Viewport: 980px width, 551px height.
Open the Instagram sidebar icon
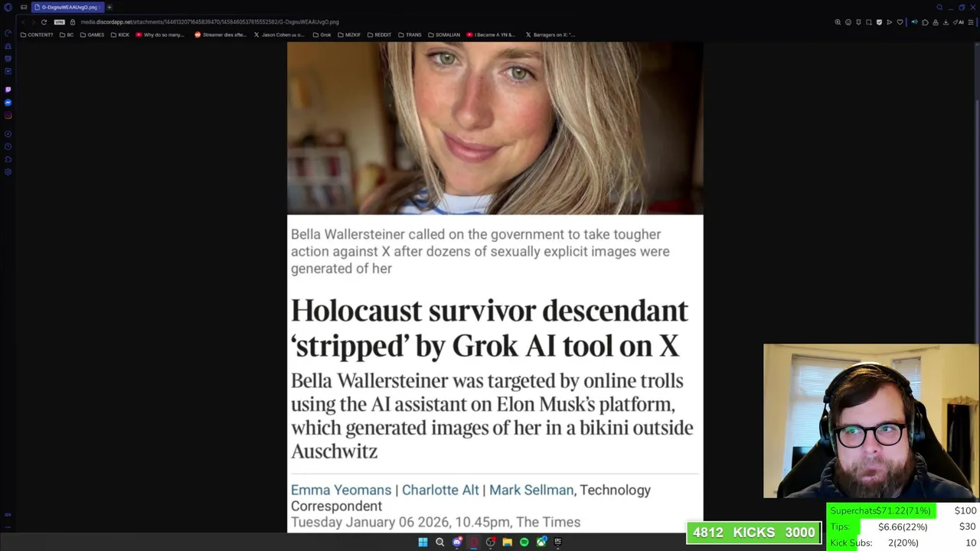[x=8, y=116]
